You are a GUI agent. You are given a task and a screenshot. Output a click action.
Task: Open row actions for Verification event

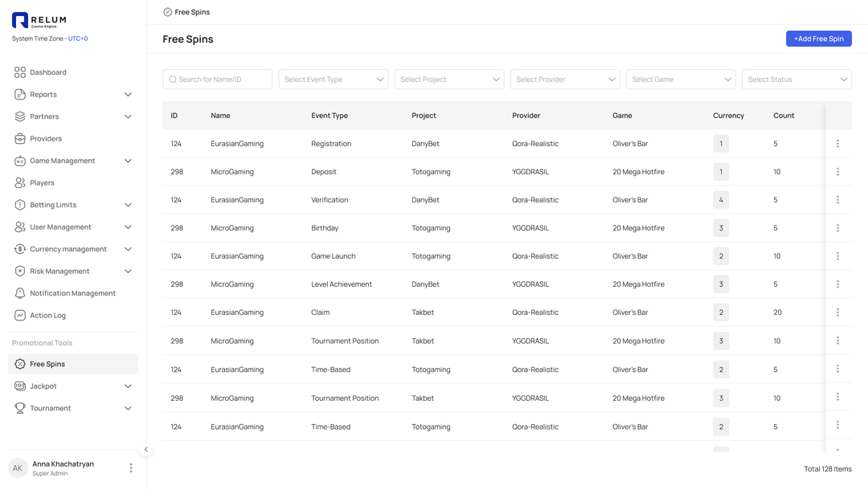[837, 200]
